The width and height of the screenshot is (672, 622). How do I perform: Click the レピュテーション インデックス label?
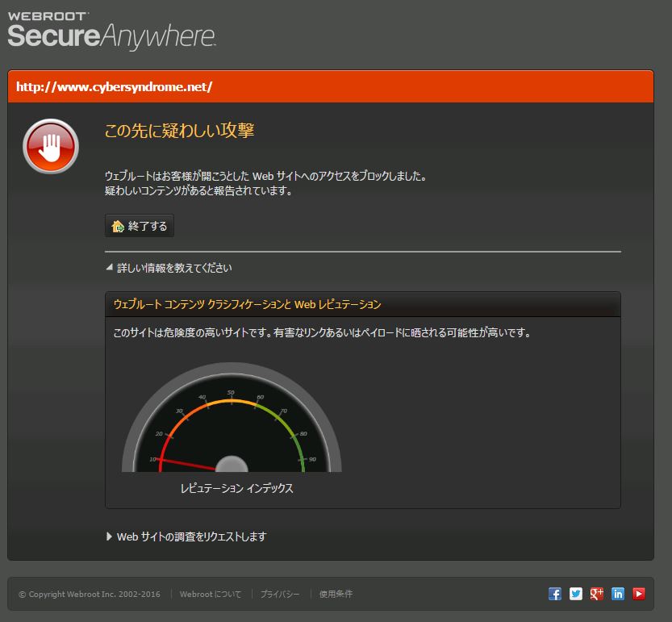pyautogui.click(x=236, y=488)
